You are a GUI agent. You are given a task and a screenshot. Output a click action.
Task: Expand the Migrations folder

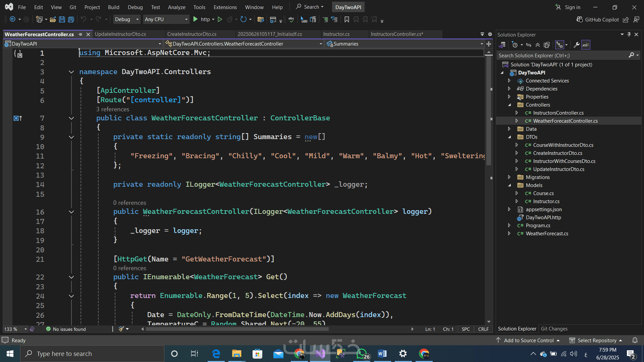(x=509, y=177)
